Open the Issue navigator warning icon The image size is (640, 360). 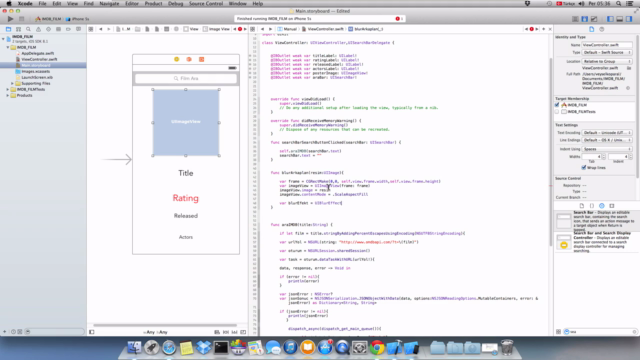pyautogui.click(x=38, y=29)
